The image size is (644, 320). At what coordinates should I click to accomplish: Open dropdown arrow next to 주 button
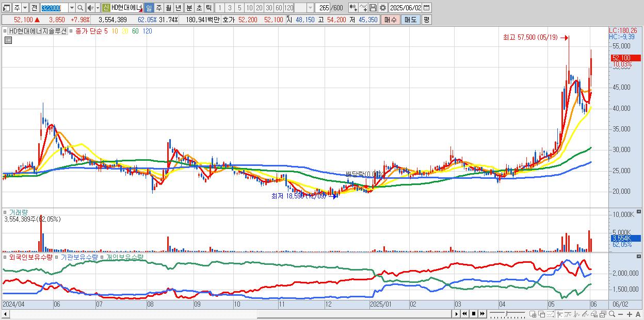(25, 8)
